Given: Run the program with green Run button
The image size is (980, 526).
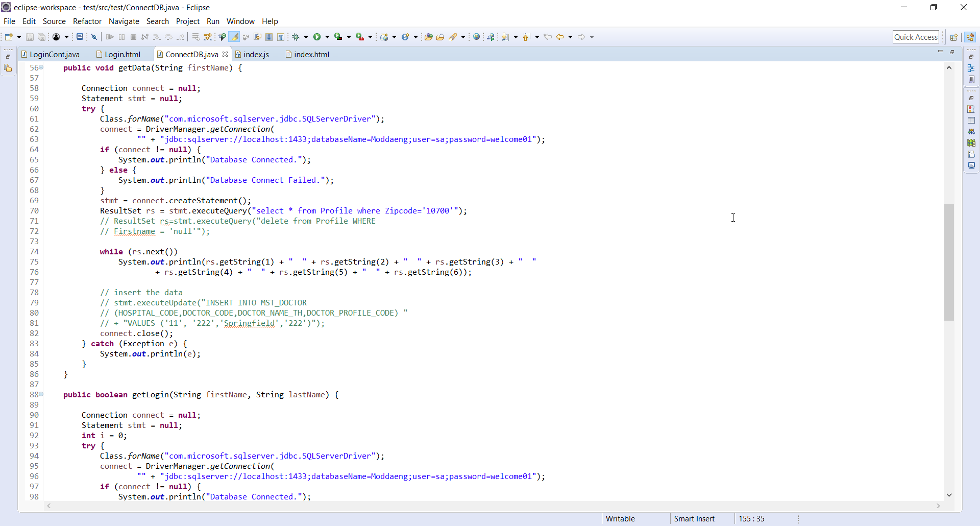Looking at the screenshot, I should pyautogui.click(x=317, y=37).
